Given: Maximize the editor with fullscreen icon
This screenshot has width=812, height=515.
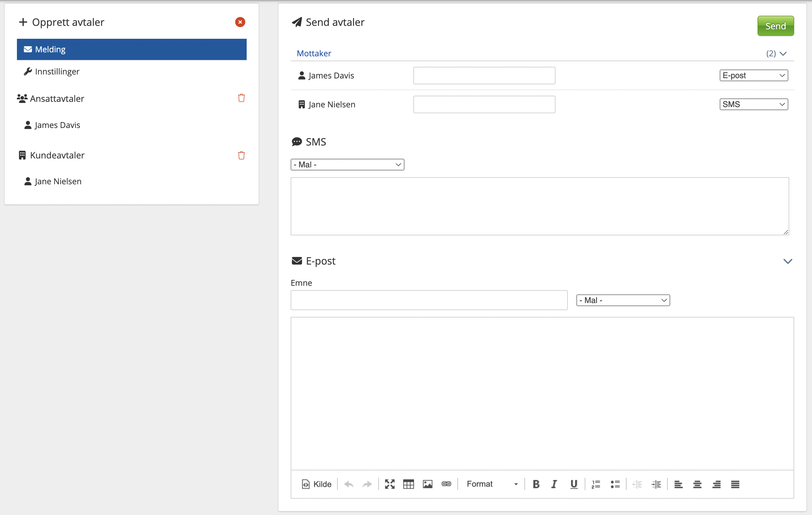Looking at the screenshot, I should 389,484.
